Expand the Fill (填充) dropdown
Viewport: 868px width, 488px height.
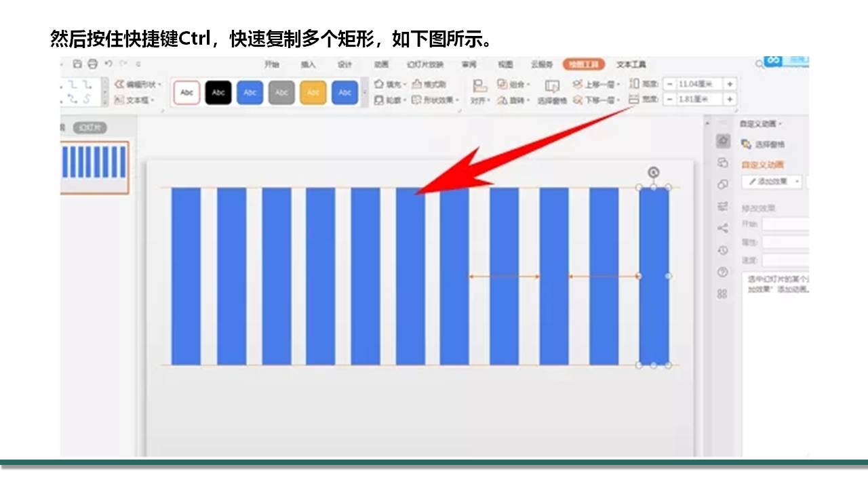click(391, 84)
